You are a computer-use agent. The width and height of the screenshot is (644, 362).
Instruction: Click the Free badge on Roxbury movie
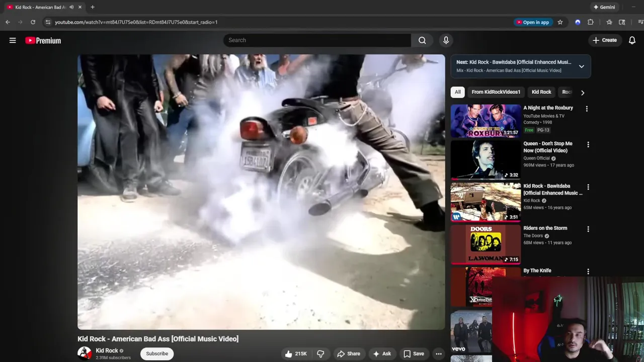(529, 130)
